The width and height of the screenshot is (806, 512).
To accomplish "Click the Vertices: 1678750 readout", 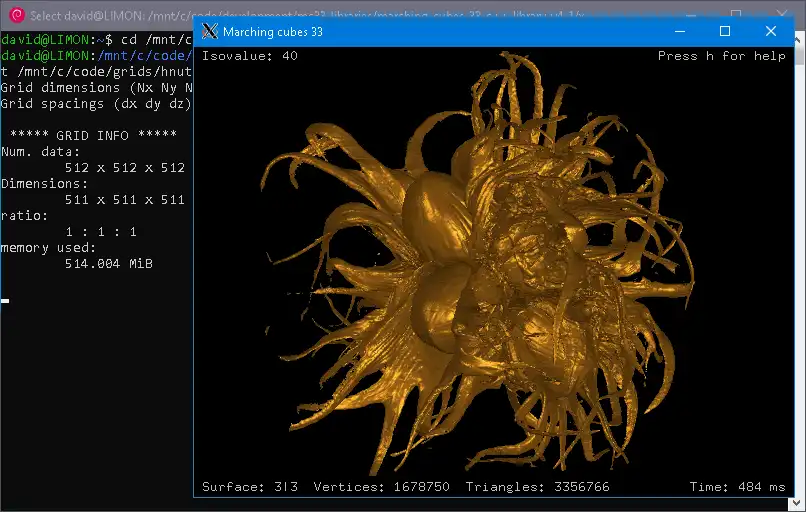I will [x=381, y=487].
